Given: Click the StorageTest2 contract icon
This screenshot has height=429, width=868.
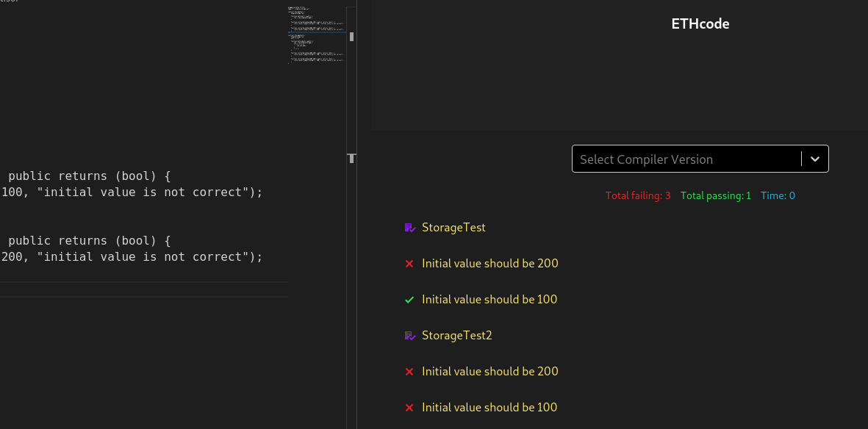Looking at the screenshot, I should pyautogui.click(x=409, y=336).
